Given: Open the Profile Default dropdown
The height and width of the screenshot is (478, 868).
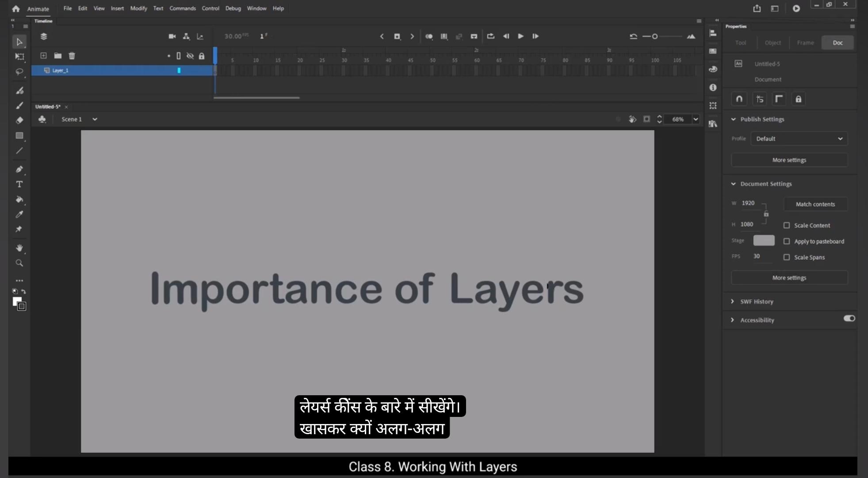Looking at the screenshot, I should tap(799, 139).
